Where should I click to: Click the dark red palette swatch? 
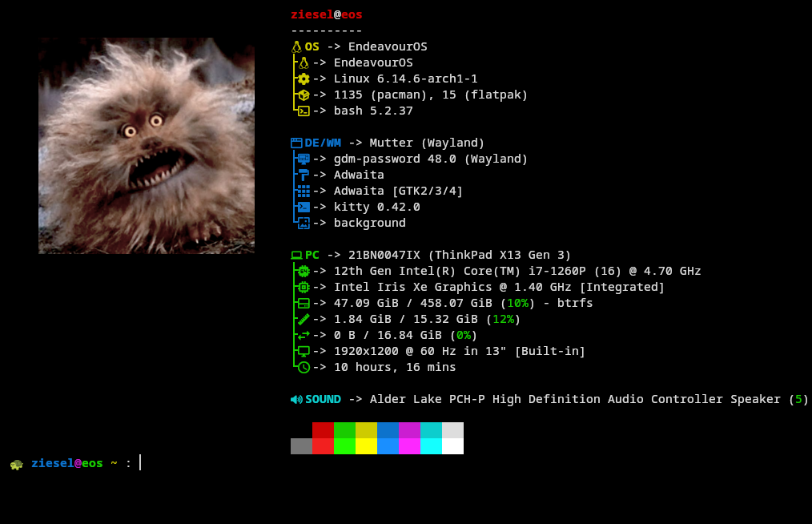tap(324, 430)
